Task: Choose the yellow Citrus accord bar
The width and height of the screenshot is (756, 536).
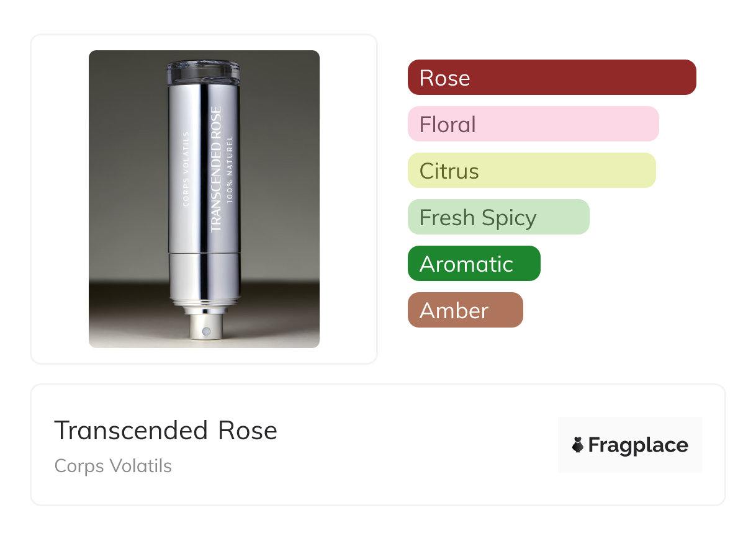Action: coord(532,171)
